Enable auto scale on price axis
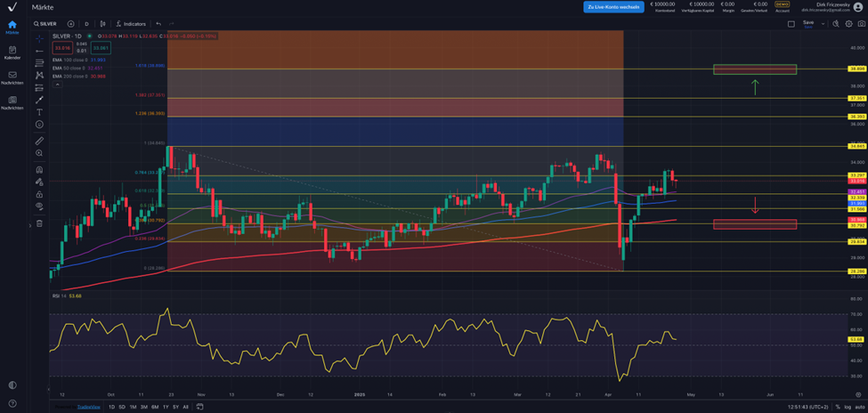868x413 pixels. coord(859,407)
